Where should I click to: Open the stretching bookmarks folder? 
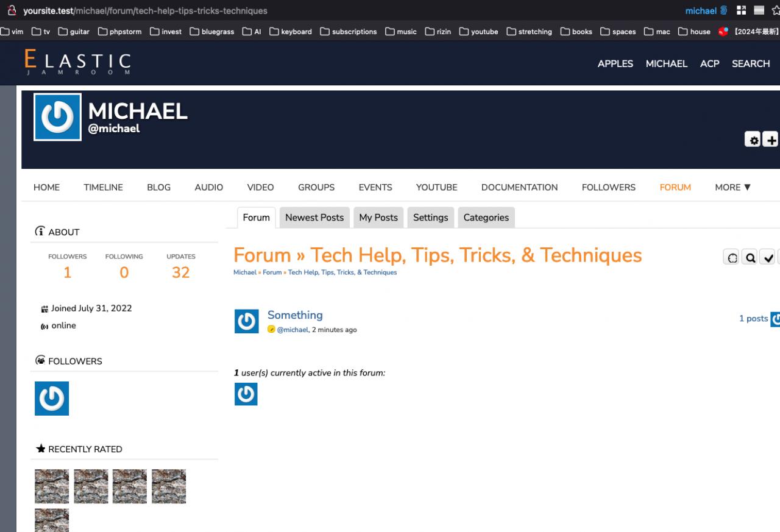click(x=530, y=32)
